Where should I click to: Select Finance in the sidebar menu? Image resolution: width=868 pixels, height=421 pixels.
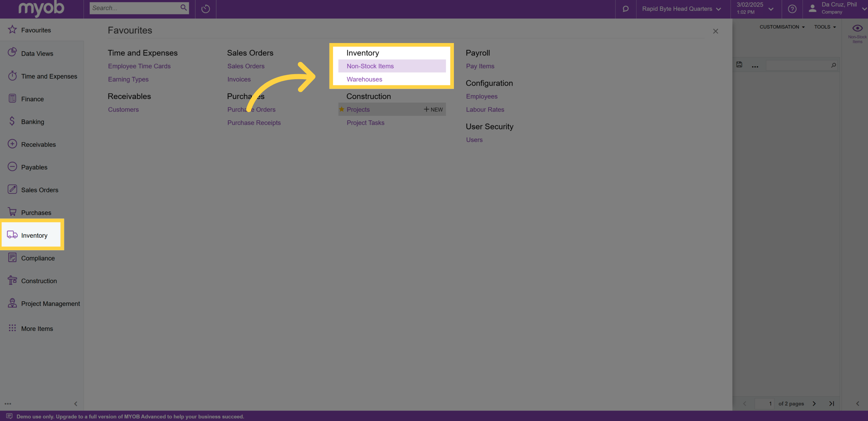(x=32, y=99)
